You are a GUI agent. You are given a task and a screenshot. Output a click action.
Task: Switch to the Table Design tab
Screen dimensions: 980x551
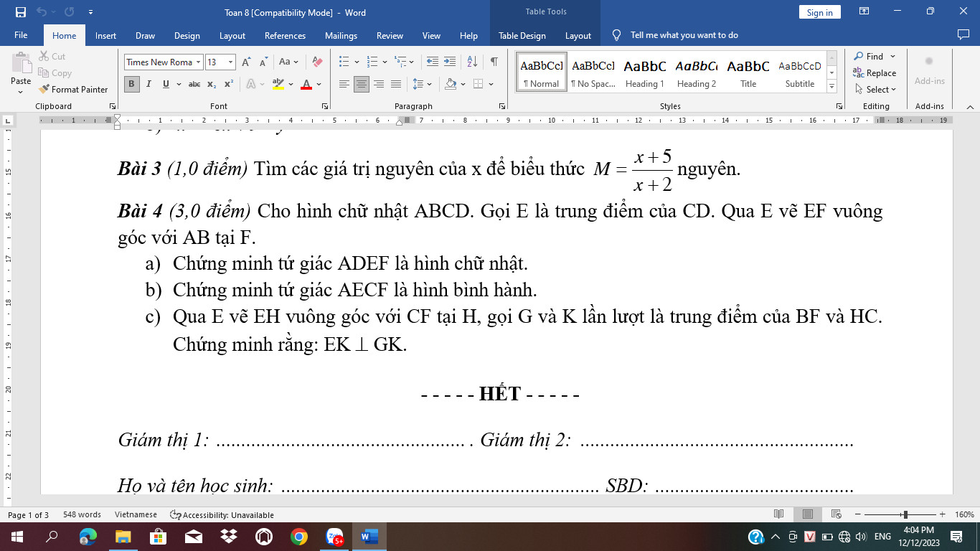point(522,36)
